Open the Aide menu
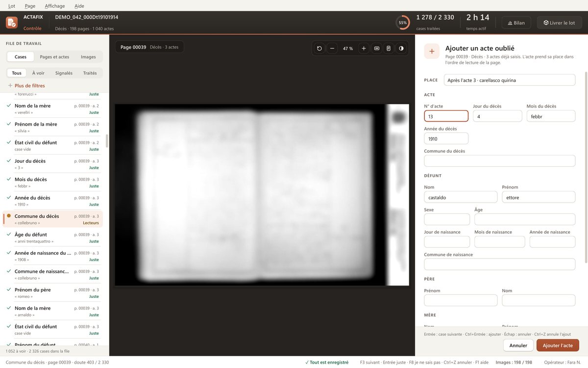Viewport: 588px width, 368px height. [79, 6]
